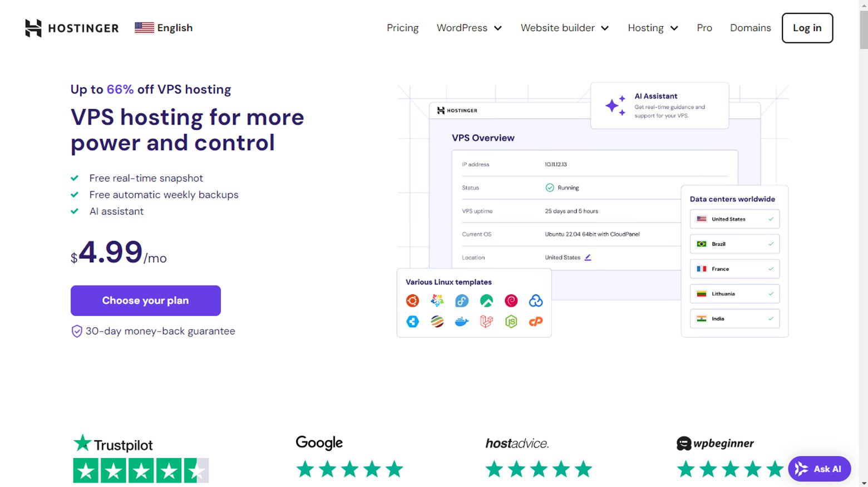Click the hostadvice logo
The height and width of the screenshot is (487, 868).
pyautogui.click(x=517, y=444)
